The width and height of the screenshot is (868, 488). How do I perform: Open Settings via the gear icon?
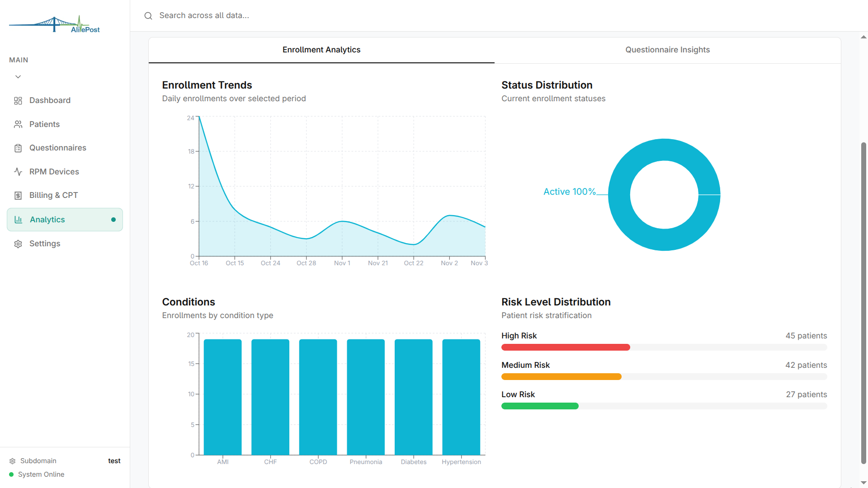(x=18, y=244)
